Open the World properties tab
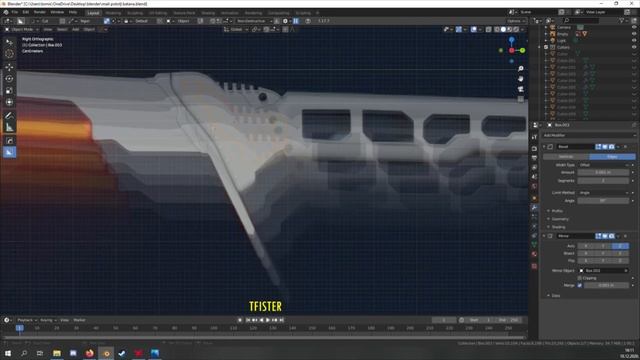Image resolution: width=640 pixels, height=360 pixels. coord(534,186)
